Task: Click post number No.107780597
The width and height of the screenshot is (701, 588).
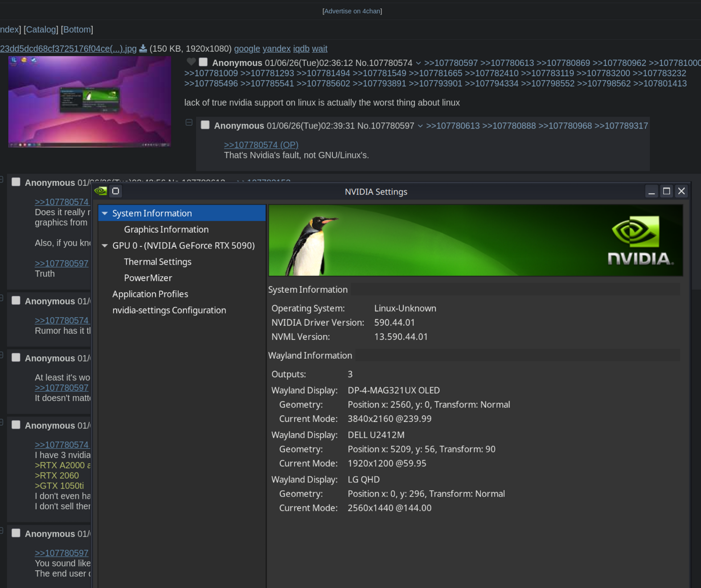Action: tap(386, 126)
